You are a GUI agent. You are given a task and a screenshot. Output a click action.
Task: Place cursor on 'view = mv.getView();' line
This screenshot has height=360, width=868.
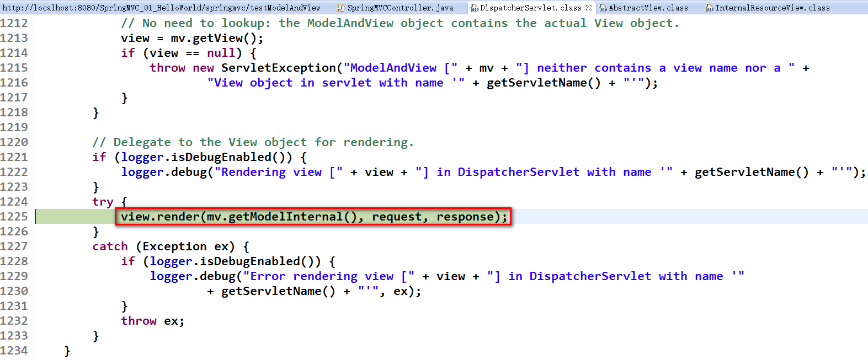[x=192, y=38]
